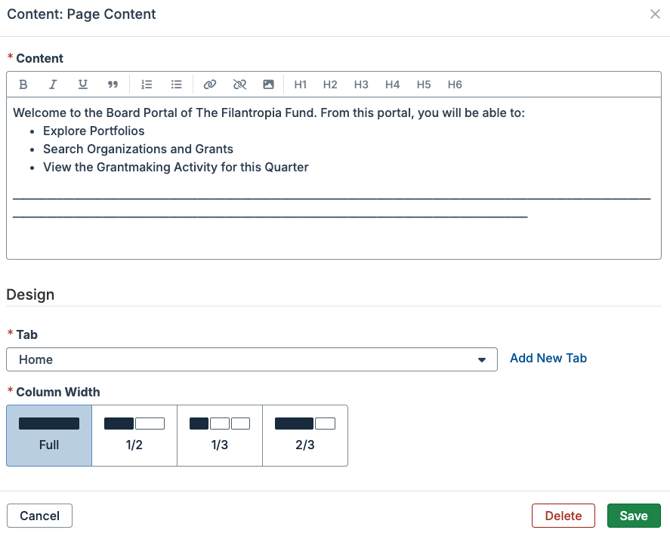The height and width of the screenshot is (536, 670).
Task: Insert a blockquote in the editor
Action: click(113, 85)
